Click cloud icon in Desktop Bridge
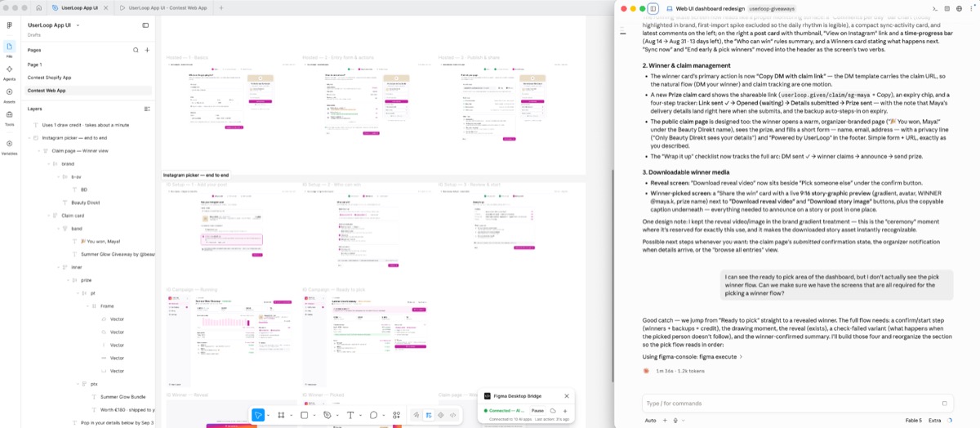This screenshot has width=980, height=428. (553, 411)
